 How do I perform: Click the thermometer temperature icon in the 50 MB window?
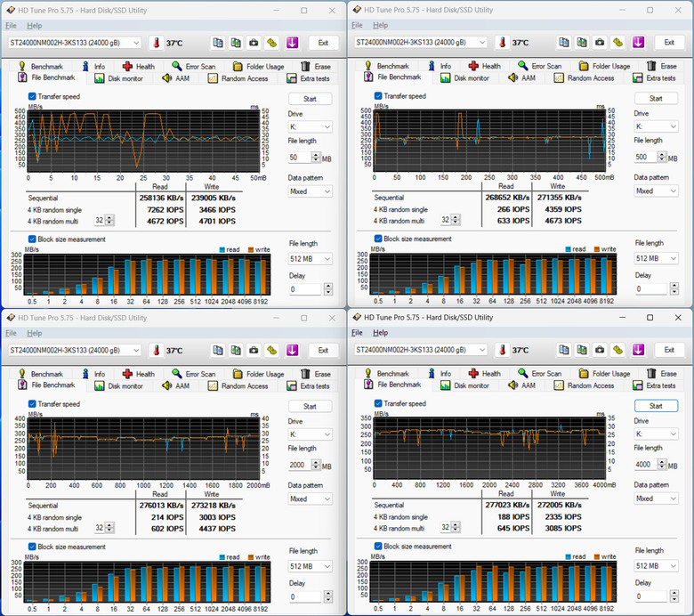[x=157, y=43]
